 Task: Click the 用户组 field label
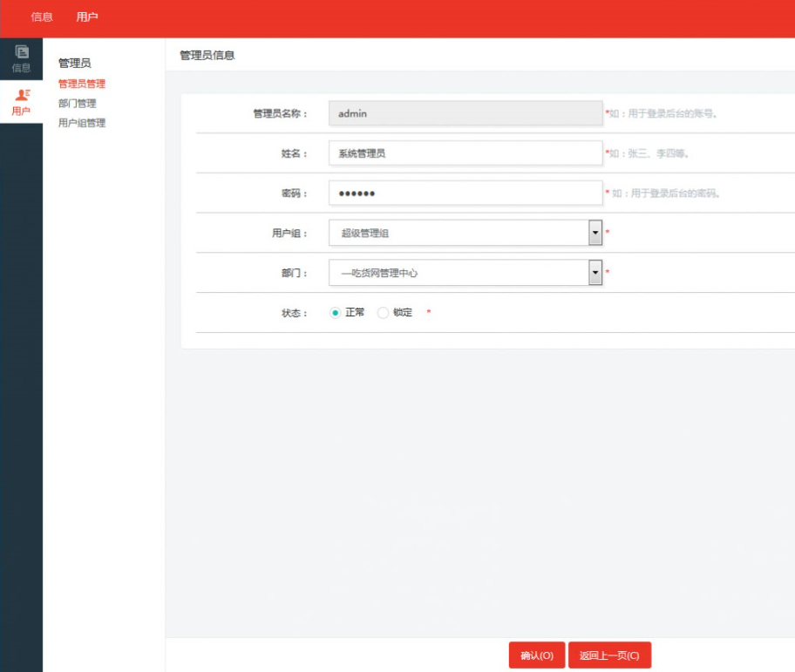(x=289, y=233)
